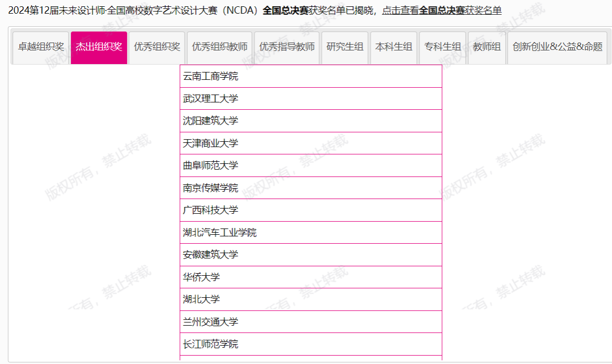Click the 天津商业大学 entry

click(210, 143)
